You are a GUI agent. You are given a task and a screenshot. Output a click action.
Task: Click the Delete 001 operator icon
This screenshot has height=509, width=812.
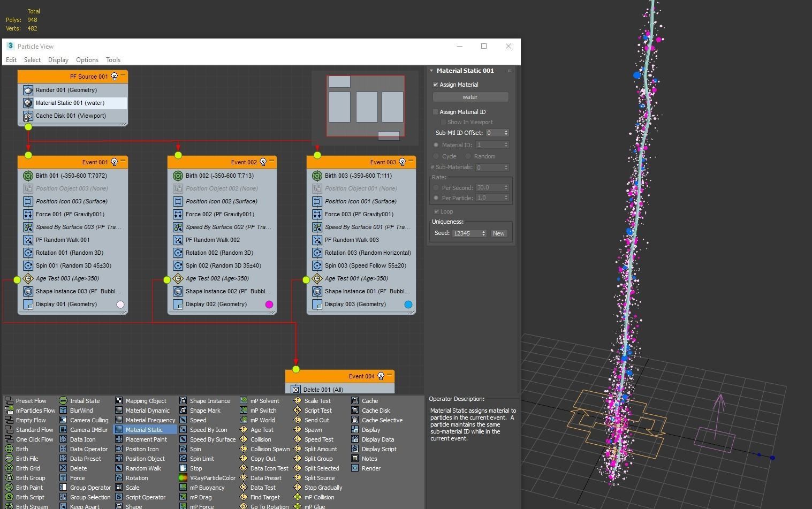pos(295,390)
